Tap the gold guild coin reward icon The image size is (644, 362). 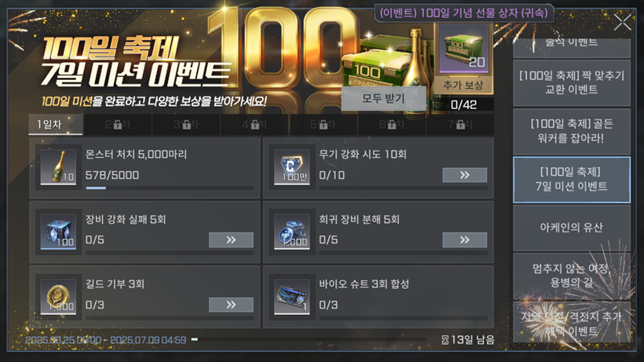tap(58, 297)
